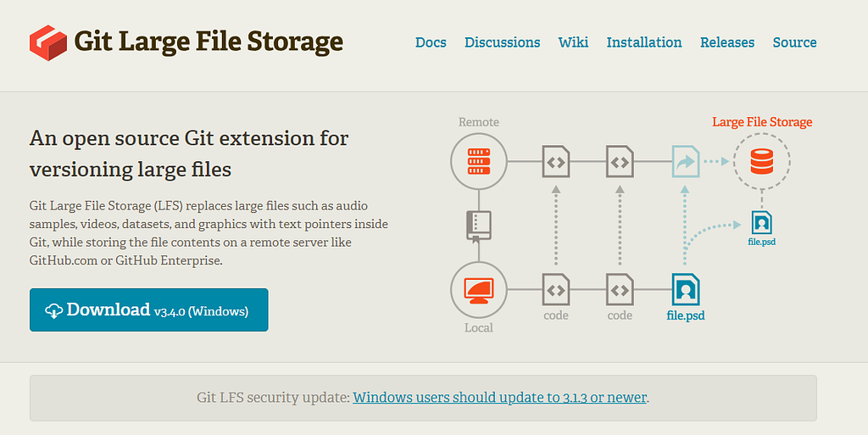Click the 'code' label under first local file
The image size is (868, 435).
(556, 315)
